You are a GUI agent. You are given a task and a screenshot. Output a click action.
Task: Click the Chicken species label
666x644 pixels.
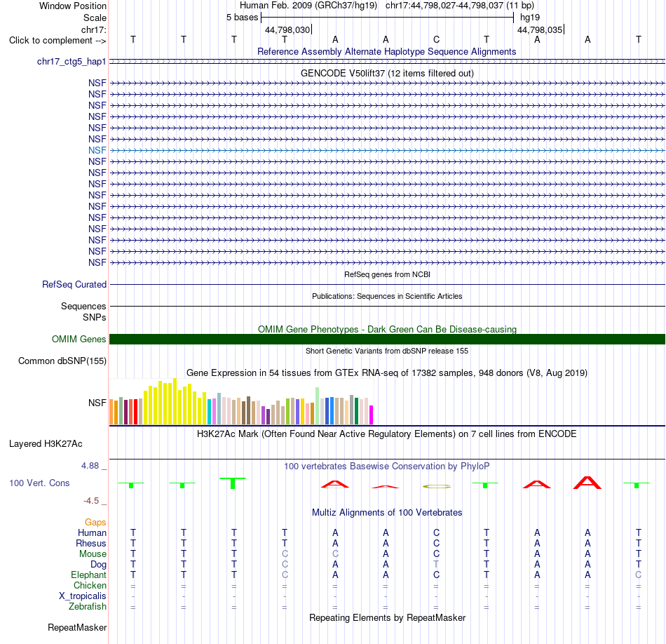(x=90, y=585)
